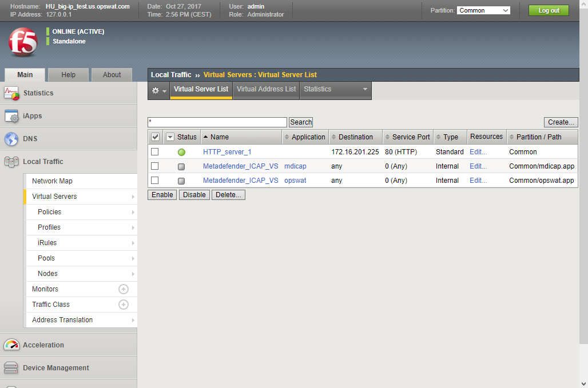Toggle select-all checkbox in table header
Screen dimensions: 588x388
click(155, 137)
